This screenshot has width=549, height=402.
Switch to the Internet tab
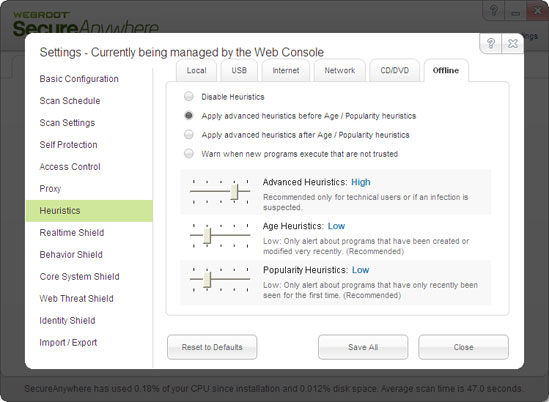(x=286, y=70)
